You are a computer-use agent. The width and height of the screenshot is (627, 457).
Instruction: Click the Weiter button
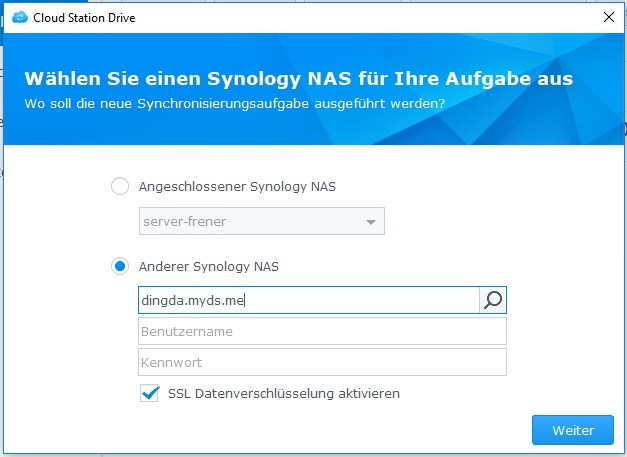tap(573, 430)
